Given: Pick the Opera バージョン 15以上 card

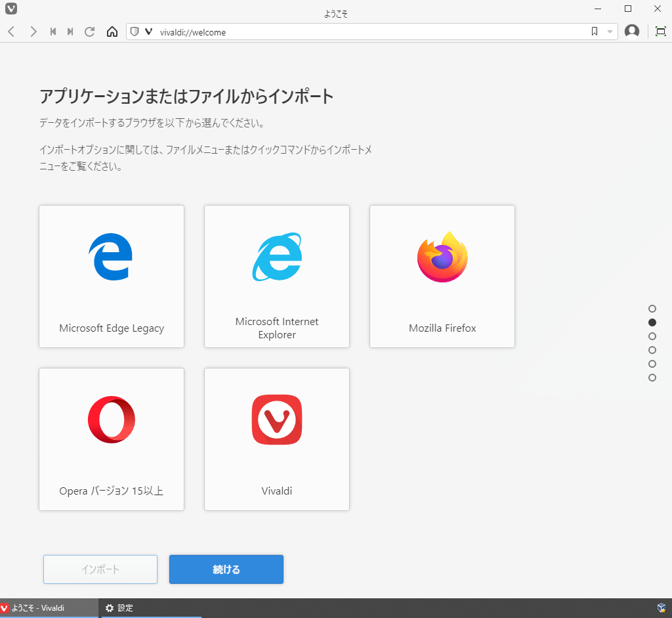Looking at the screenshot, I should pyautogui.click(x=112, y=439).
